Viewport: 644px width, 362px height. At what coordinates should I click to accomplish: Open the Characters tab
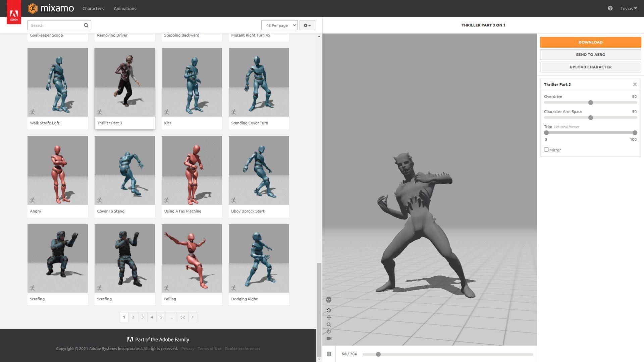[x=93, y=8]
